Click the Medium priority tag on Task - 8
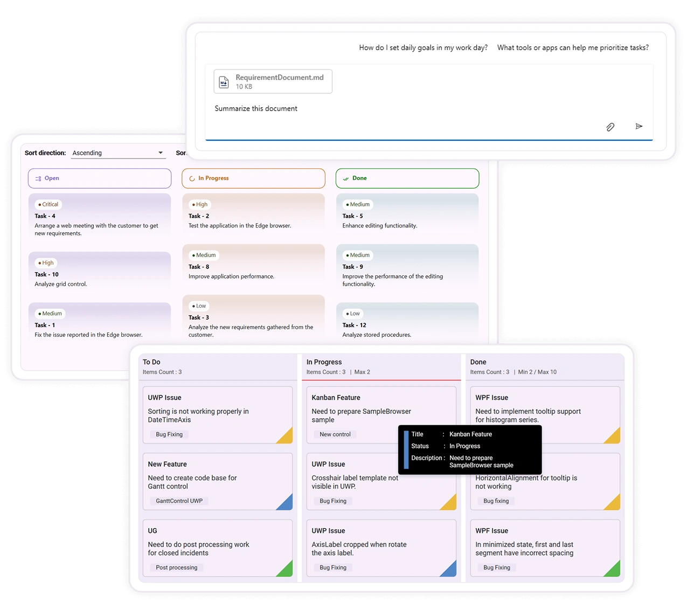 (x=204, y=255)
